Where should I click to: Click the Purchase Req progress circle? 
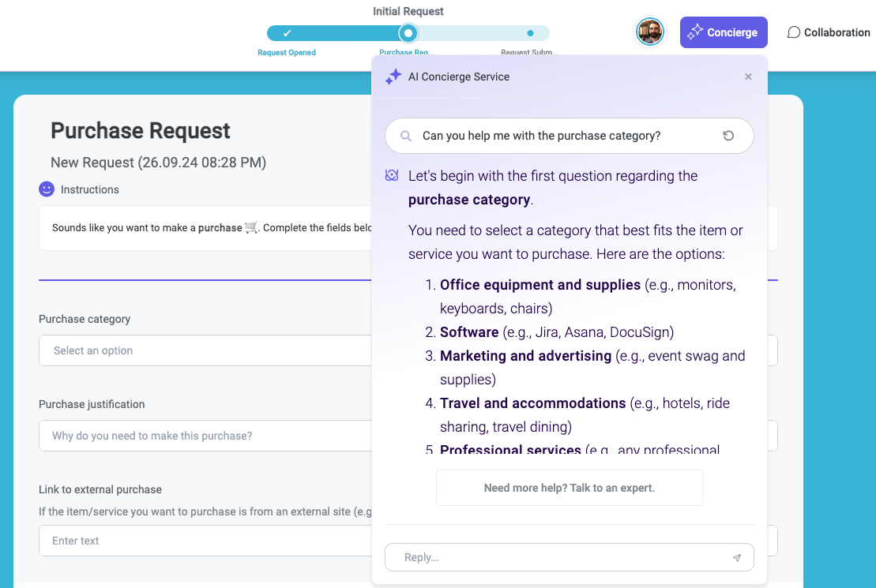408,33
